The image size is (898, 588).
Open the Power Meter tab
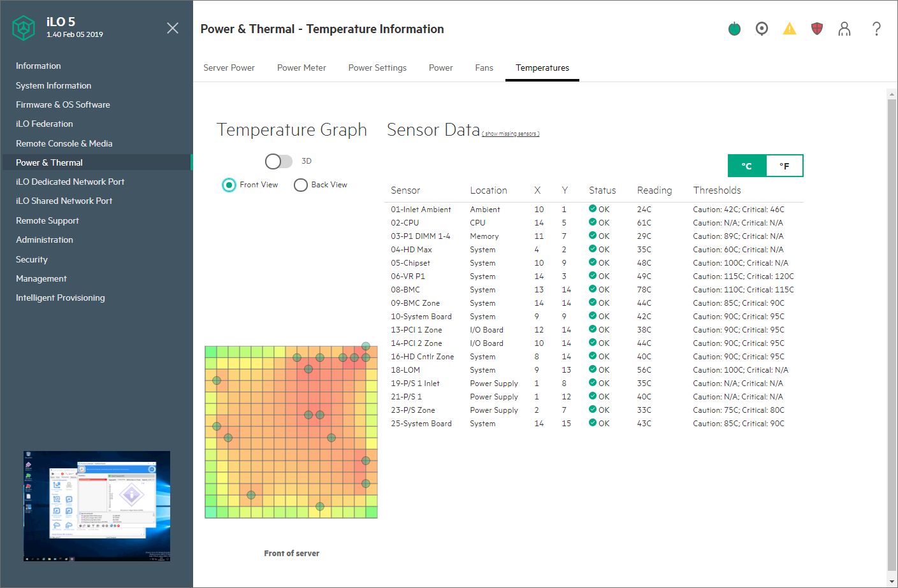[x=301, y=68]
